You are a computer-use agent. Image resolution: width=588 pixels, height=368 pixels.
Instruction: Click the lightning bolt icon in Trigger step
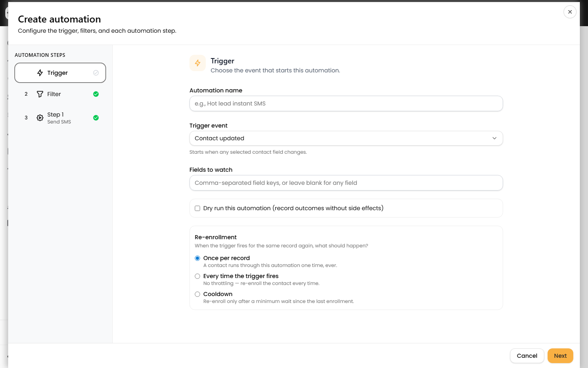click(x=40, y=73)
